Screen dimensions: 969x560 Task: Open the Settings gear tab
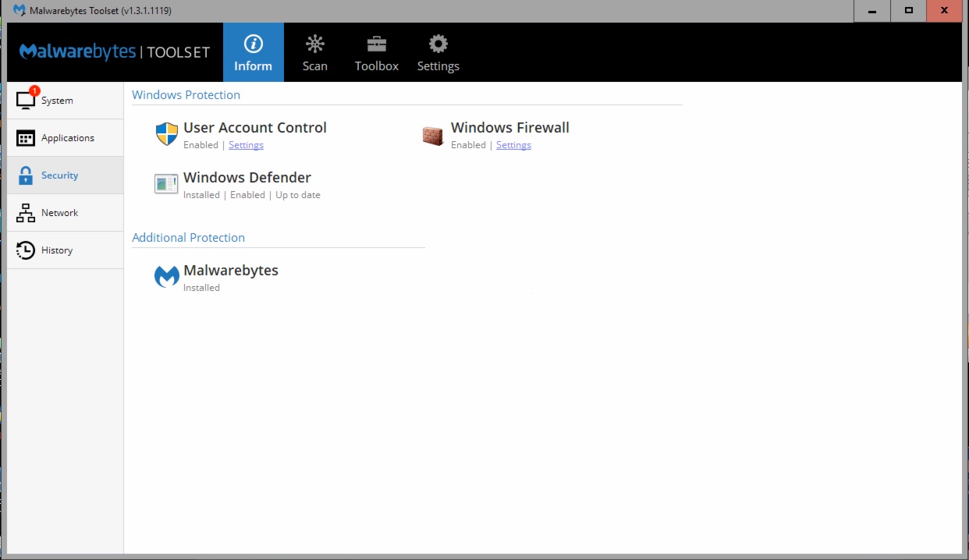[x=438, y=52]
